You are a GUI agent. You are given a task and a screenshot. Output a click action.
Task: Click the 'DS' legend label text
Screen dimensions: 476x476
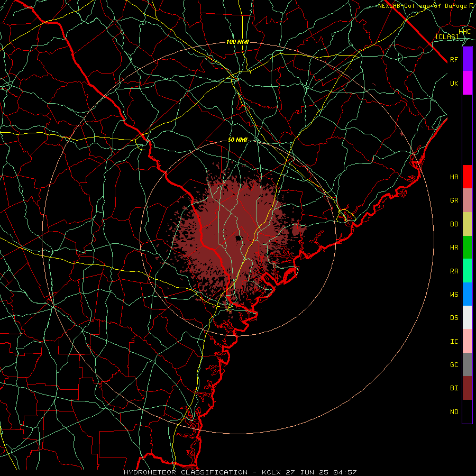[x=454, y=318]
